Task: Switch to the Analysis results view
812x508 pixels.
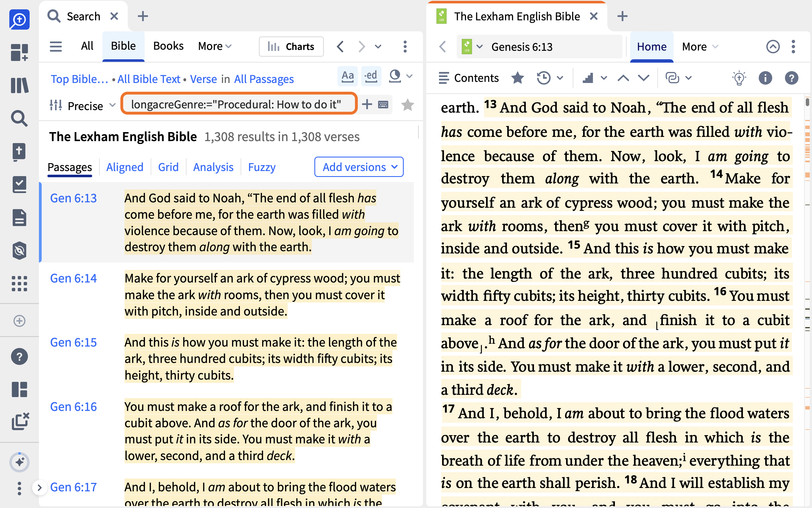Action: pyautogui.click(x=213, y=167)
